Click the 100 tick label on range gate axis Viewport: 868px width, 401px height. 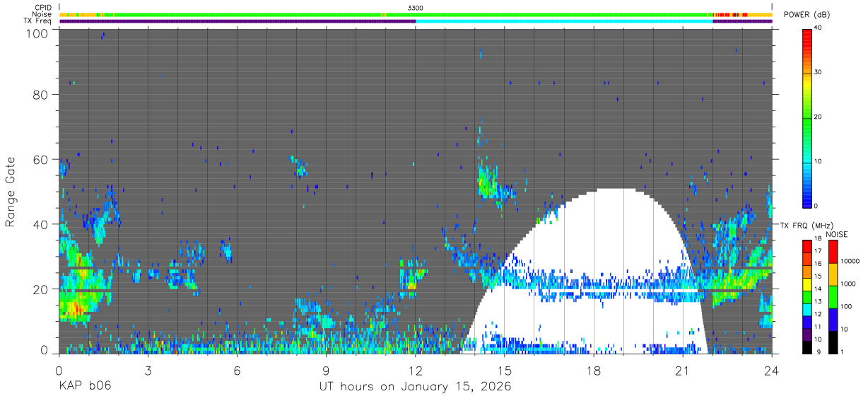pyautogui.click(x=38, y=33)
